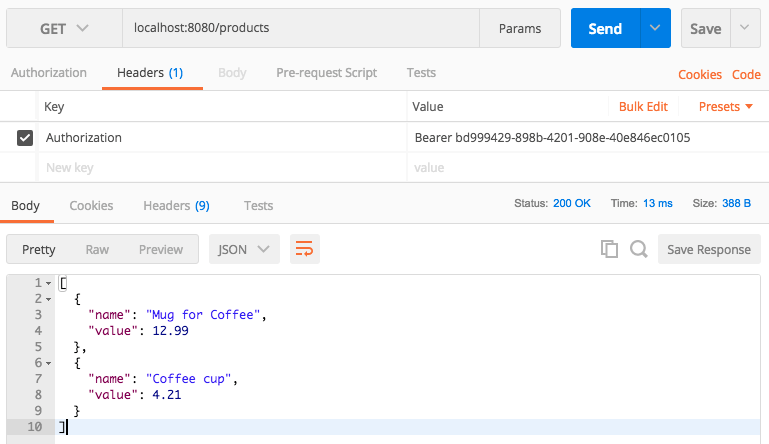Viewport: 769px width, 444px height.
Task: Click the Save request button
Action: point(706,28)
